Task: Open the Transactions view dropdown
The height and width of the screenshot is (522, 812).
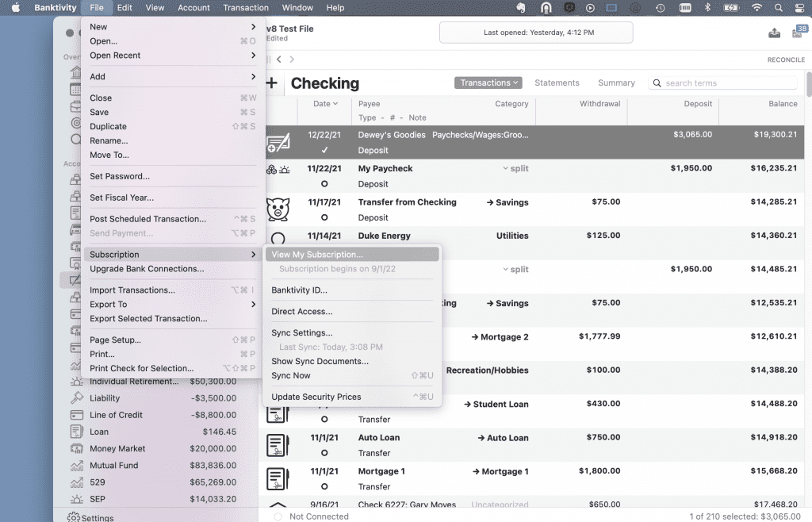Action: [488, 83]
